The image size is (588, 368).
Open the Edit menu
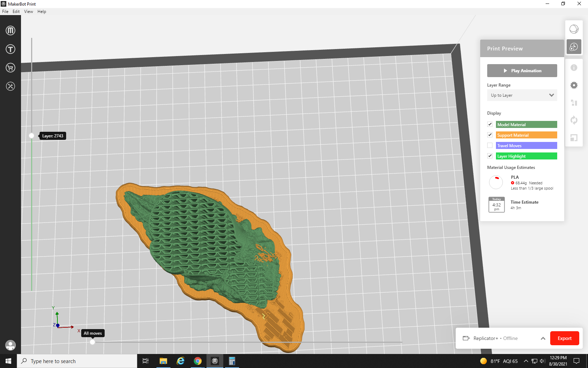click(16, 12)
